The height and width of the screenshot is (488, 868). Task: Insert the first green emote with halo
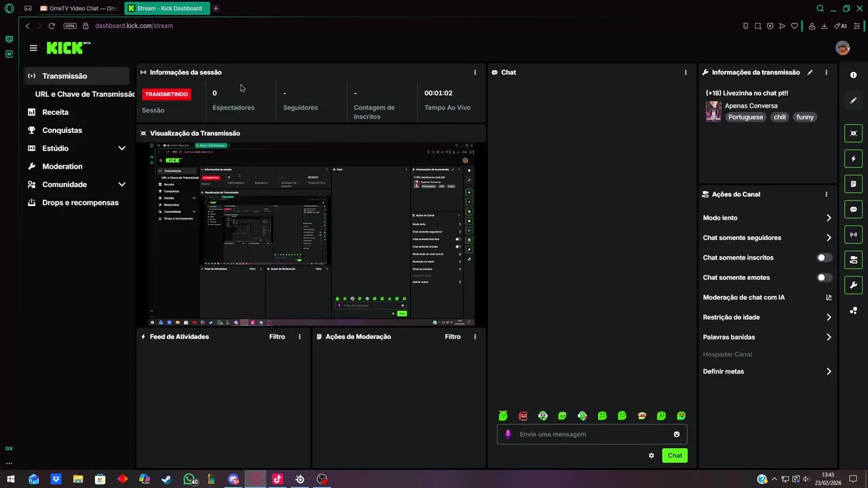click(x=502, y=415)
